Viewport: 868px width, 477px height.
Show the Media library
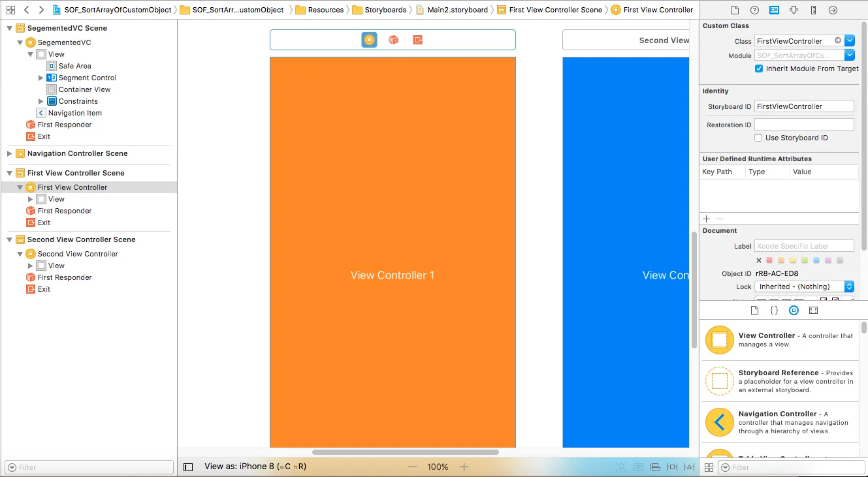813,311
